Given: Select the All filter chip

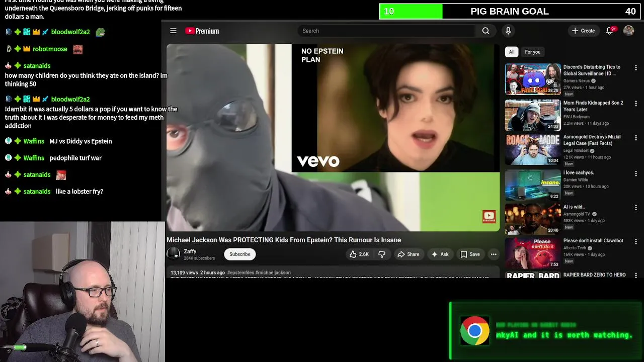Looking at the screenshot, I should 512,52.
